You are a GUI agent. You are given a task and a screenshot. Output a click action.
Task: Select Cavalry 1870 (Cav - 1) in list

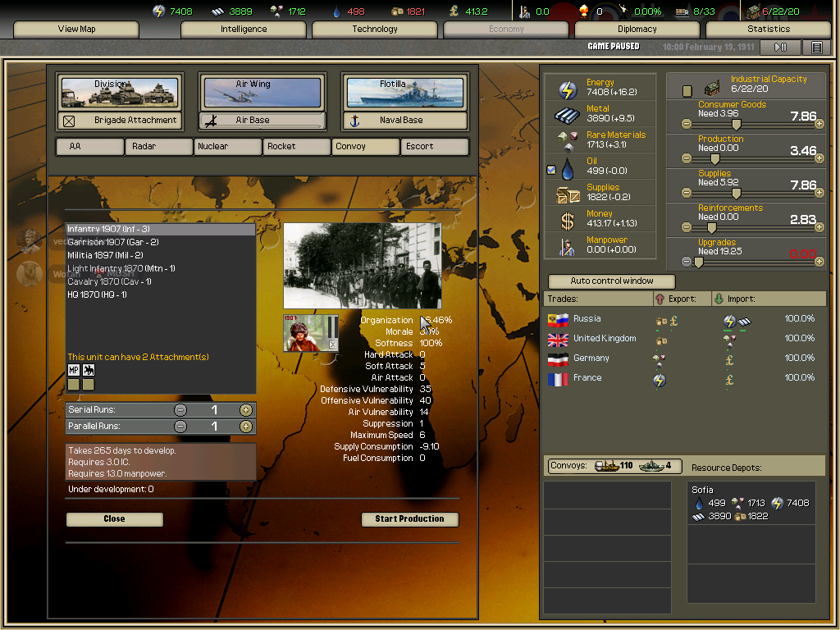coord(160,282)
